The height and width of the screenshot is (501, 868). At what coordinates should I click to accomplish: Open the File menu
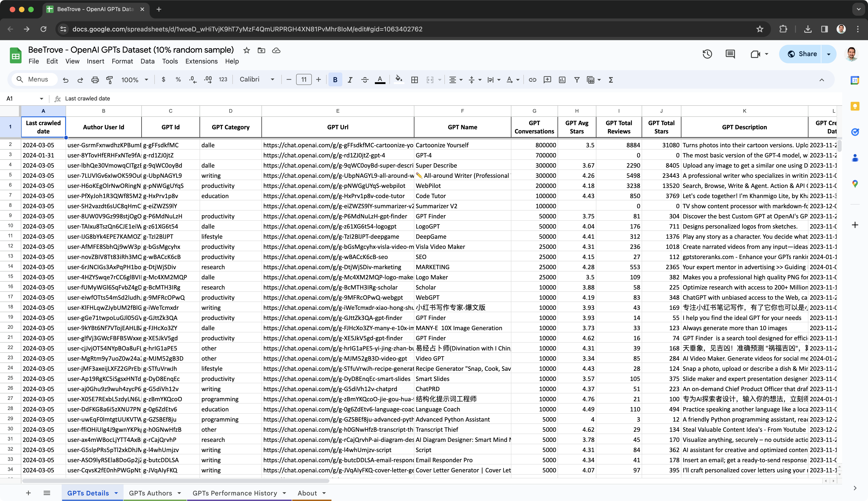coord(33,61)
